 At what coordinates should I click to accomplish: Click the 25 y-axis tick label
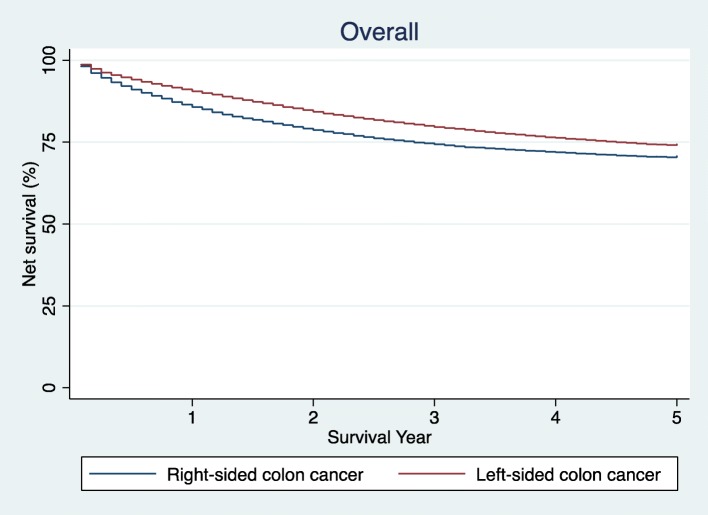tap(51, 305)
